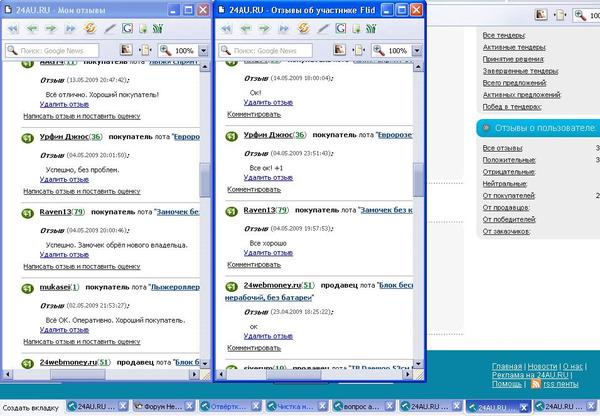Screen dimensions: 600x416
Task: Open the Все тендеры link
Action: click(x=504, y=35)
